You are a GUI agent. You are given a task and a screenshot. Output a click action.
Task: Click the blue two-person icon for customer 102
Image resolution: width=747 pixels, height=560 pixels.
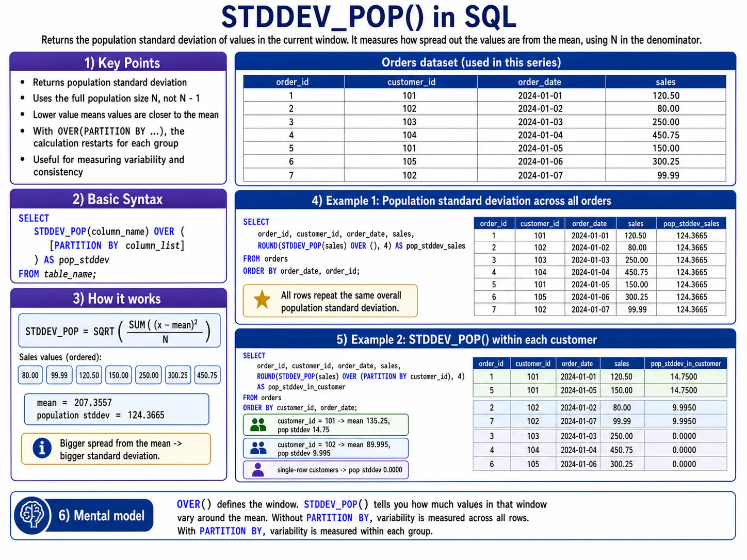[258, 448]
